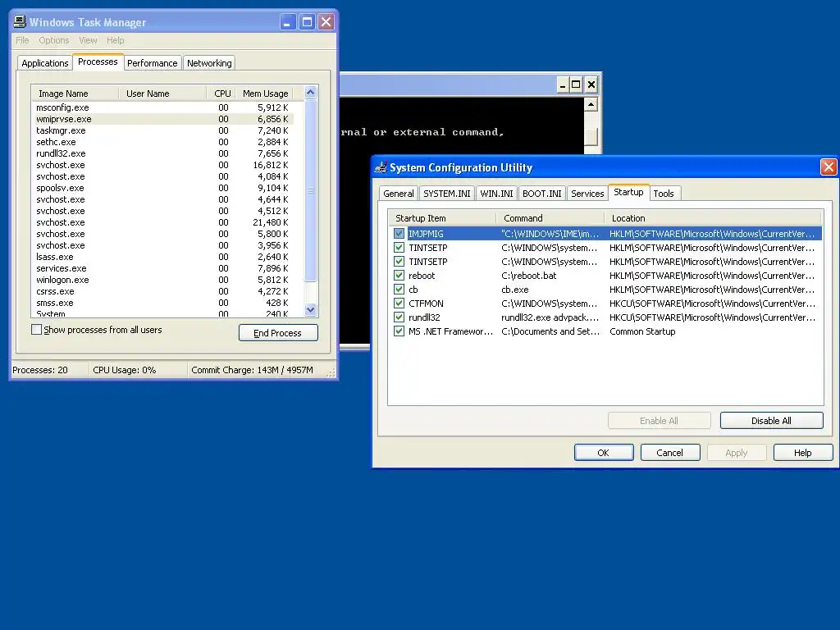Select the msconfig.exe process
Screen dimensions: 840x630
click(163, 107)
